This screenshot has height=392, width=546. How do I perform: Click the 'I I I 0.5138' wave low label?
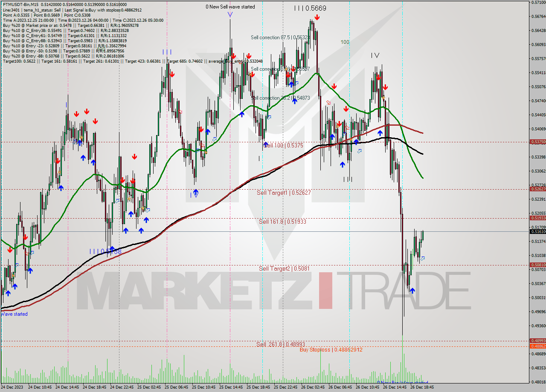105,252
